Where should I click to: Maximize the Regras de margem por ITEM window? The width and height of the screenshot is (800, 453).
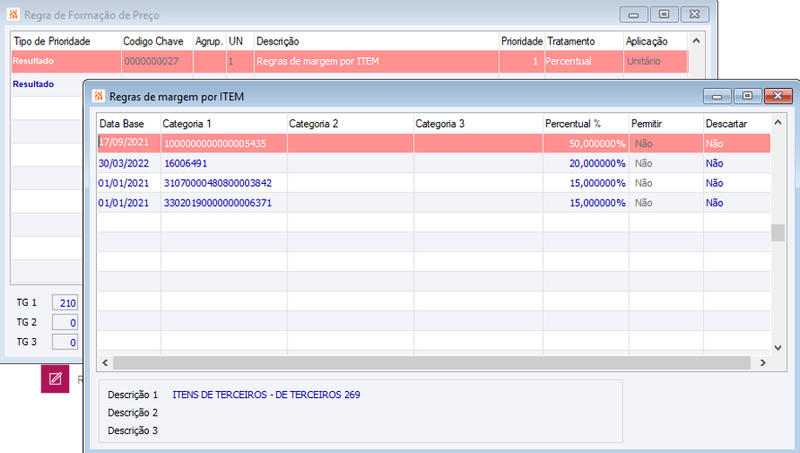[x=747, y=95]
